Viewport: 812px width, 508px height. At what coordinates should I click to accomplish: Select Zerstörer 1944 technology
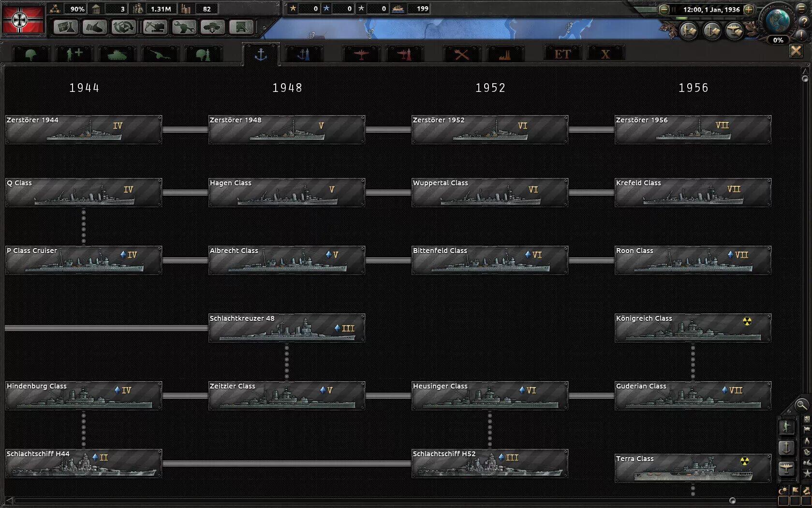(x=84, y=129)
